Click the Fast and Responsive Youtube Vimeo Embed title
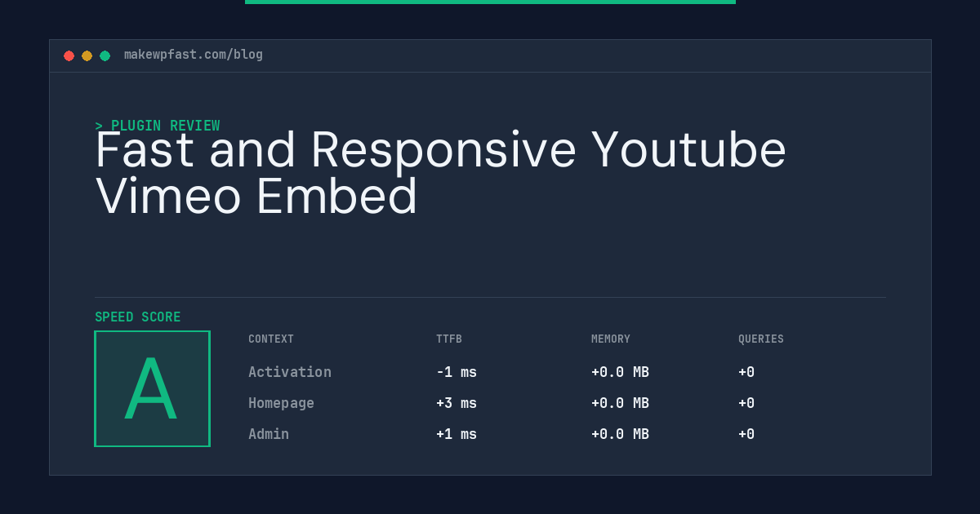The image size is (980, 514). click(x=441, y=173)
